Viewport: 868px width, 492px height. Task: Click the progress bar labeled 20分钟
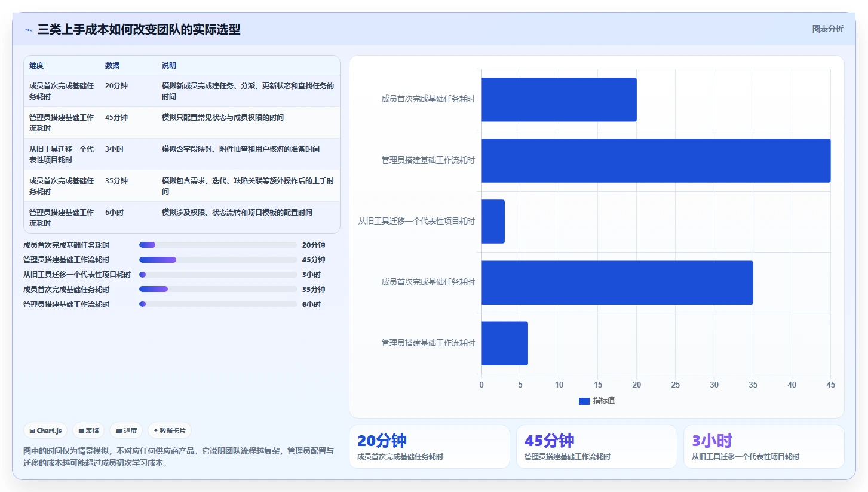[x=218, y=245]
